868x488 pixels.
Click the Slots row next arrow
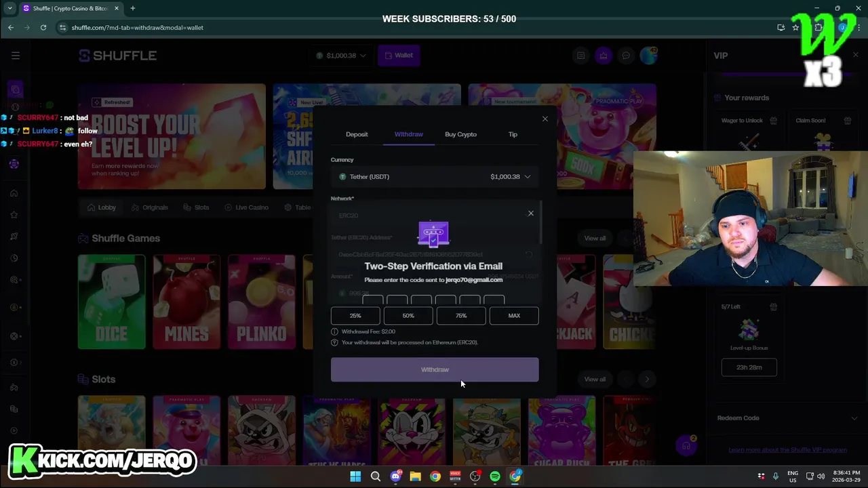[x=647, y=379]
